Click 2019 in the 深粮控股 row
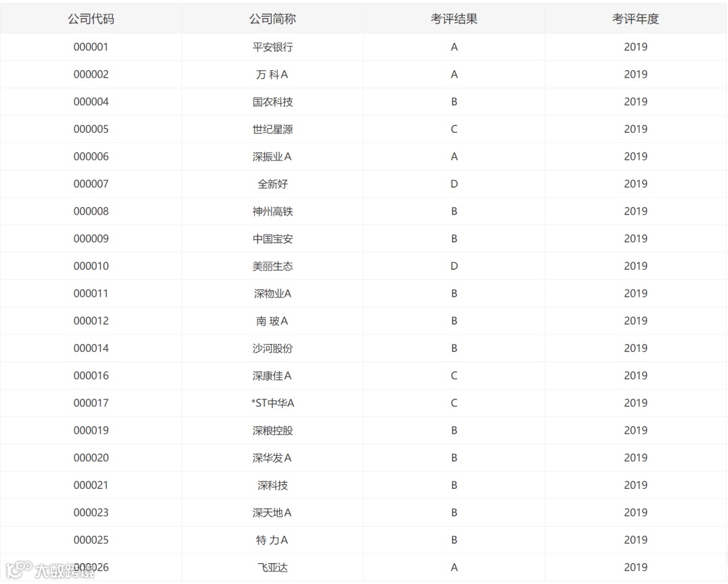 click(x=636, y=431)
